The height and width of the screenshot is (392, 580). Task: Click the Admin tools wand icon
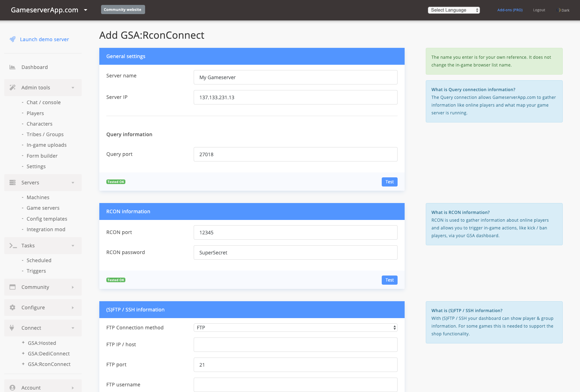[x=12, y=88]
